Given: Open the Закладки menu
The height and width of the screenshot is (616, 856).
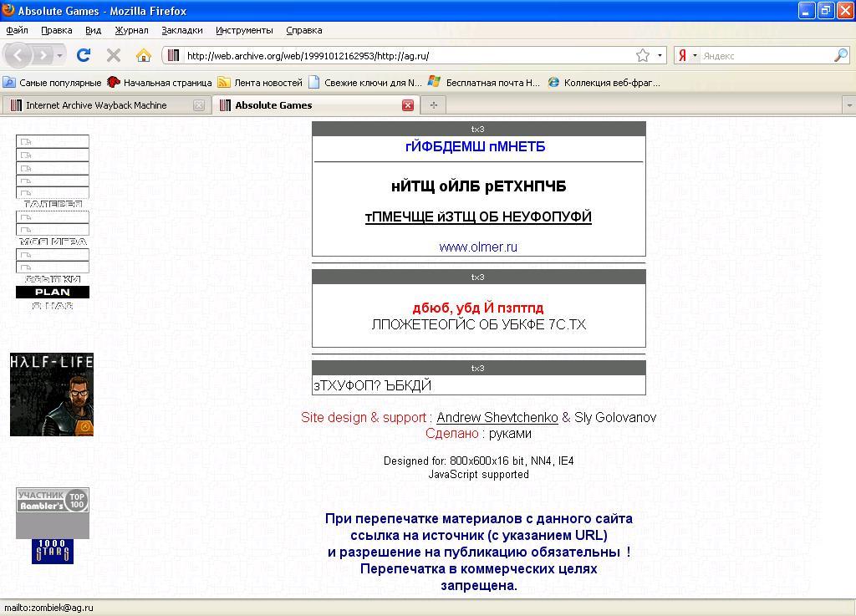Looking at the screenshot, I should point(181,30).
